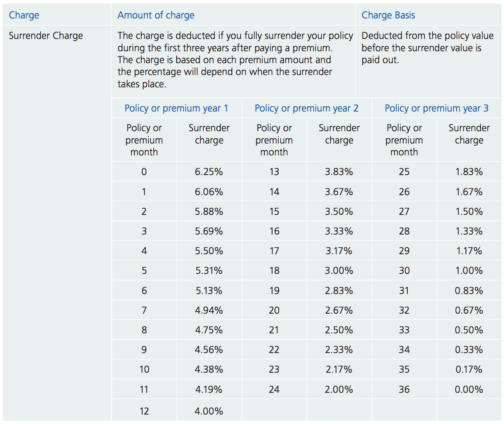Select the 4.00% surrender charge value

coord(209,411)
